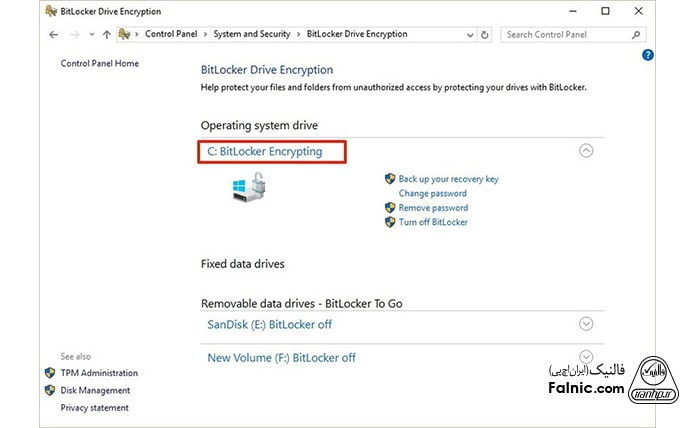Click Turn off BitLocker link

[x=433, y=222]
